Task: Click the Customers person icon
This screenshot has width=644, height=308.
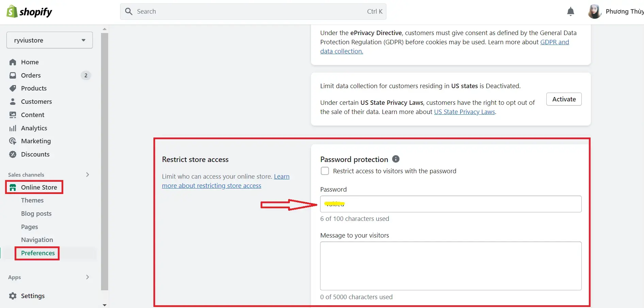Action: 13,102
